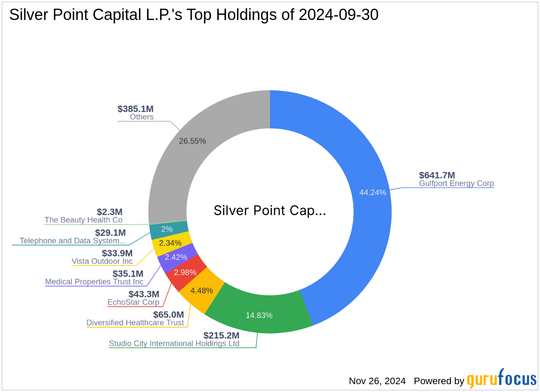Screen dimensions: 540x392
Task: Click the Silver Point Cap center text
Action: click(x=270, y=211)
